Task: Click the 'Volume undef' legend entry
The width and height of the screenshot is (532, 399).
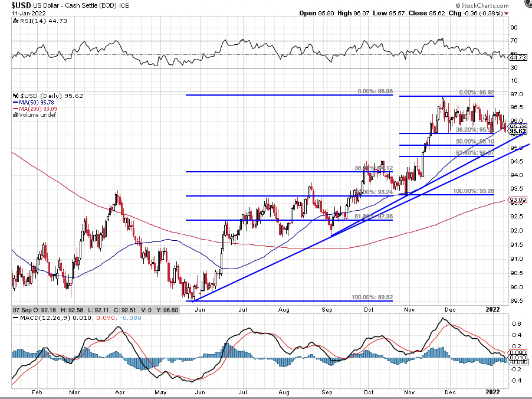Action: click(x=38, y=115)
